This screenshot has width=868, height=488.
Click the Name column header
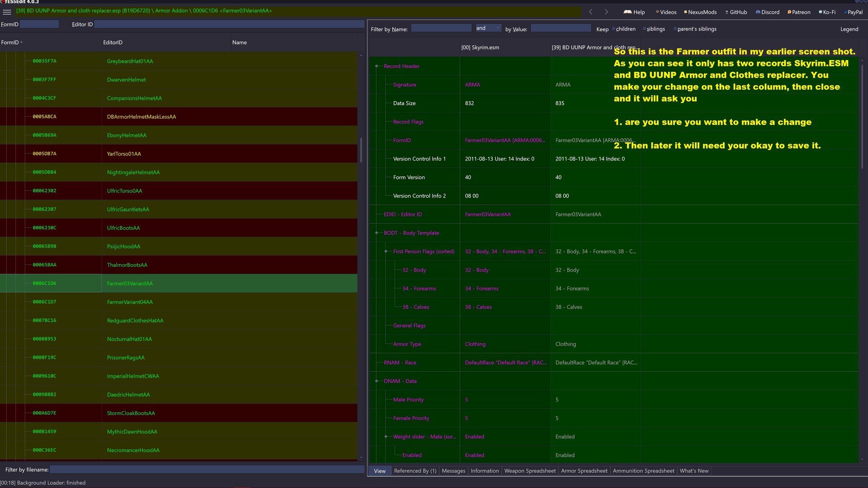click(294, 42)
